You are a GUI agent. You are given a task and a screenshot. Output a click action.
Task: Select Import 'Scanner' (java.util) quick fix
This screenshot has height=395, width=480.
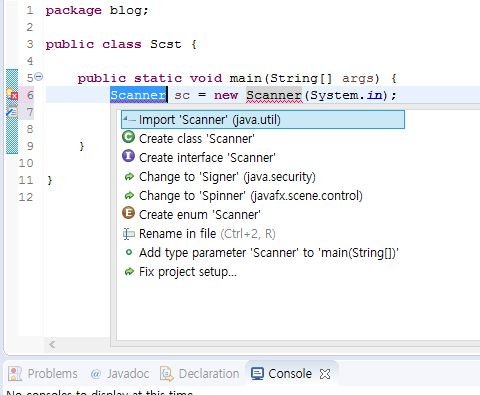point(263,120)
